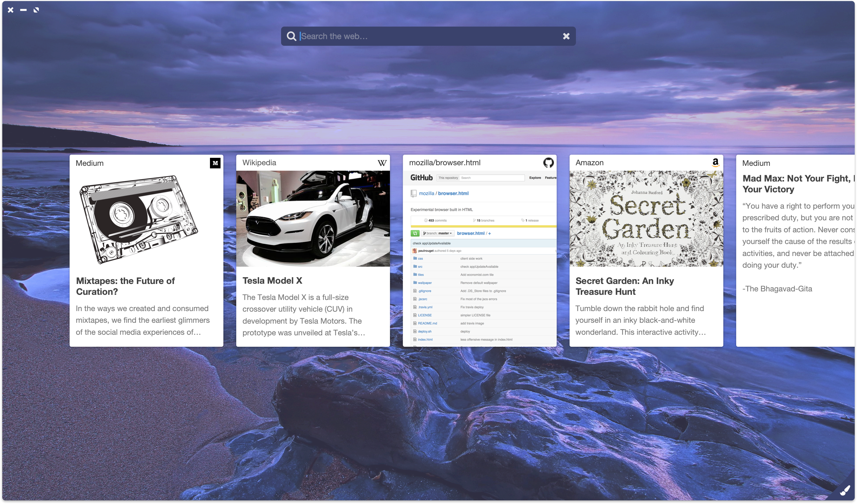
Task: Click the browser.html repository link in the preview
Action: point(453,193)
